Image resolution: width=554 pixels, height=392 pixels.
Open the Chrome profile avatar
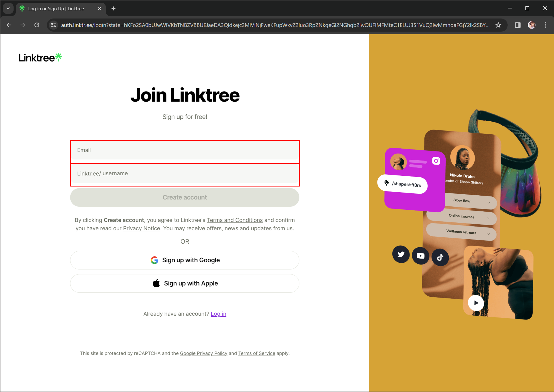click(x=532, y=25)
